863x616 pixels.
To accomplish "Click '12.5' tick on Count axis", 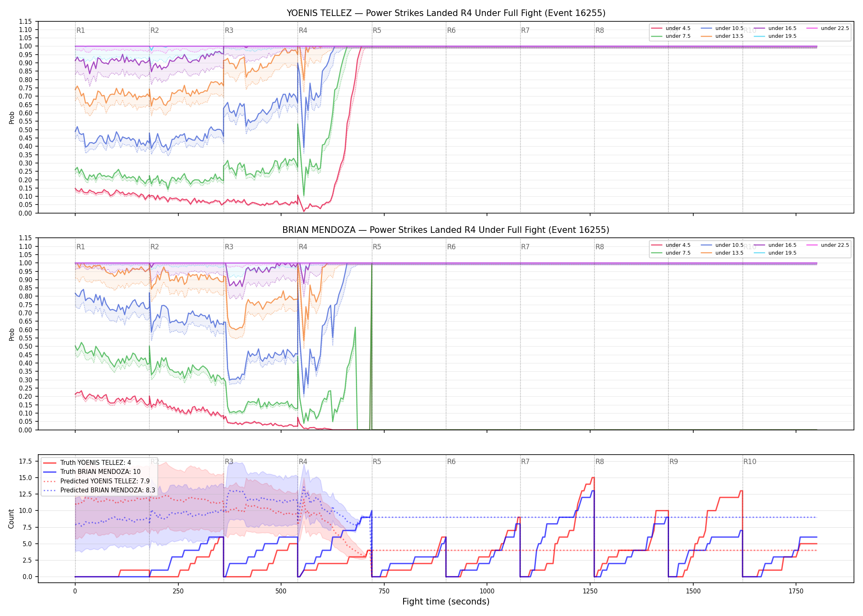I will [x=25, y=494].
